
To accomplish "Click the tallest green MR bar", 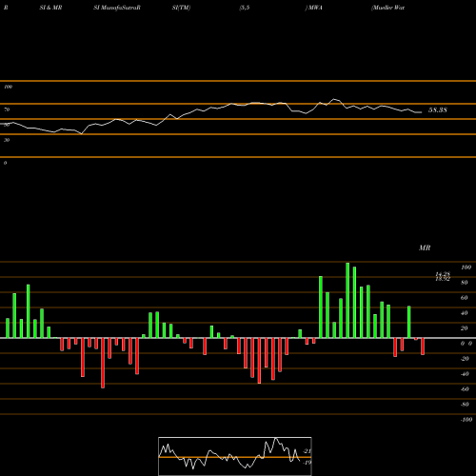I will point(347,300).
